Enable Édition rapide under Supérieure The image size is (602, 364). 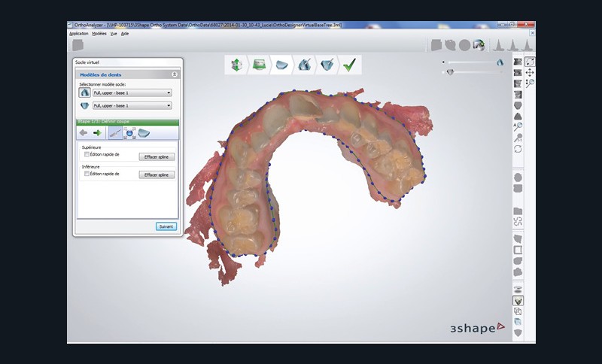click(x=87, y=154)
